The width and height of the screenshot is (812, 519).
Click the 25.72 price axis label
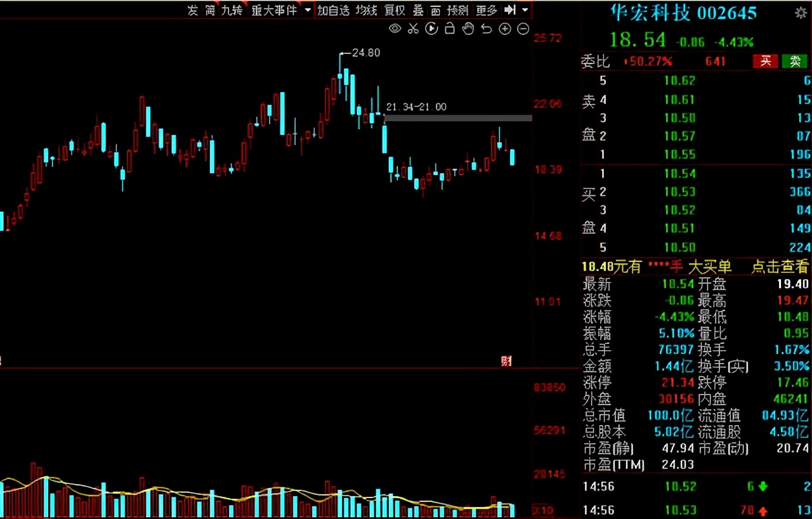(549, 38)
